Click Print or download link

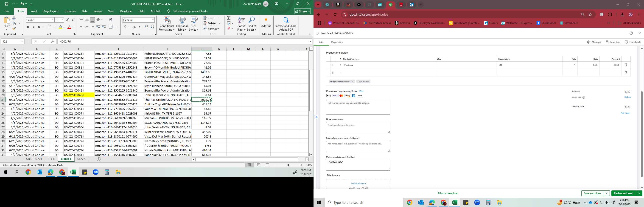pyautogui.click(x=448, y=193)
